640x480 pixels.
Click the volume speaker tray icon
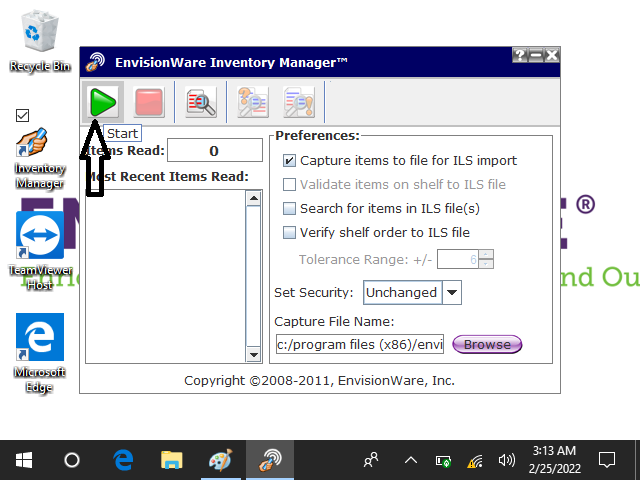click(507, 460)
